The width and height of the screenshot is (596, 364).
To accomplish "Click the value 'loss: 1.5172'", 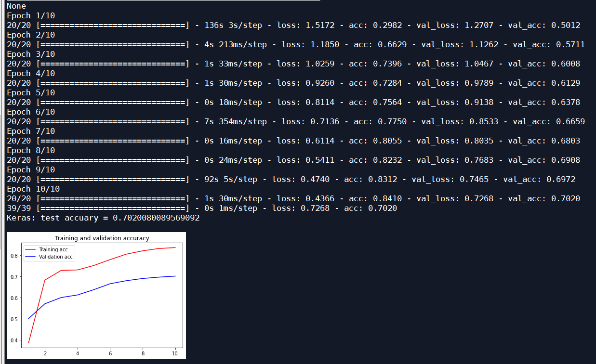I will [x=305, y=25].
